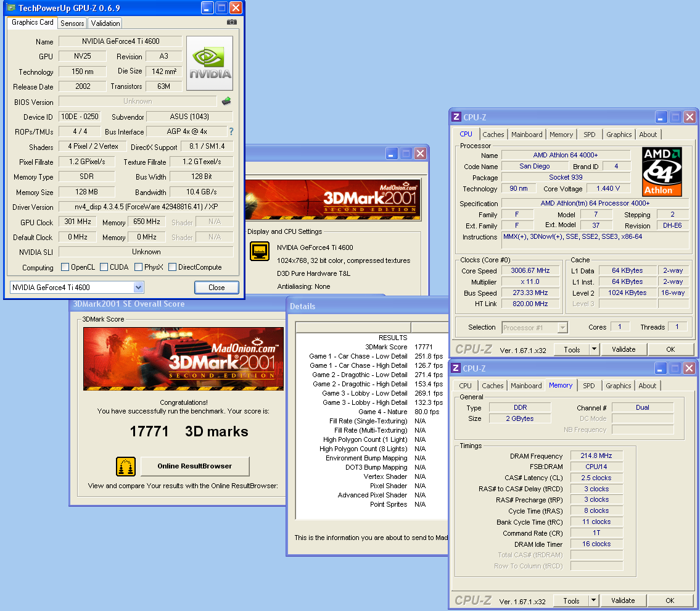Click the Bandwidth 10.4 GB/s field
The width and height of the screenshot is (700, 611).
(x=201, y=192)
